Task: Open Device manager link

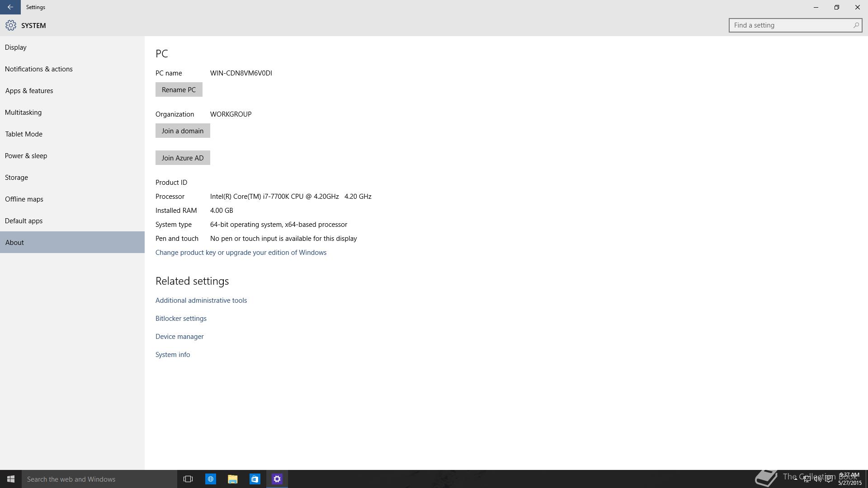Action: pyautogui.click(x=179, y=337)
